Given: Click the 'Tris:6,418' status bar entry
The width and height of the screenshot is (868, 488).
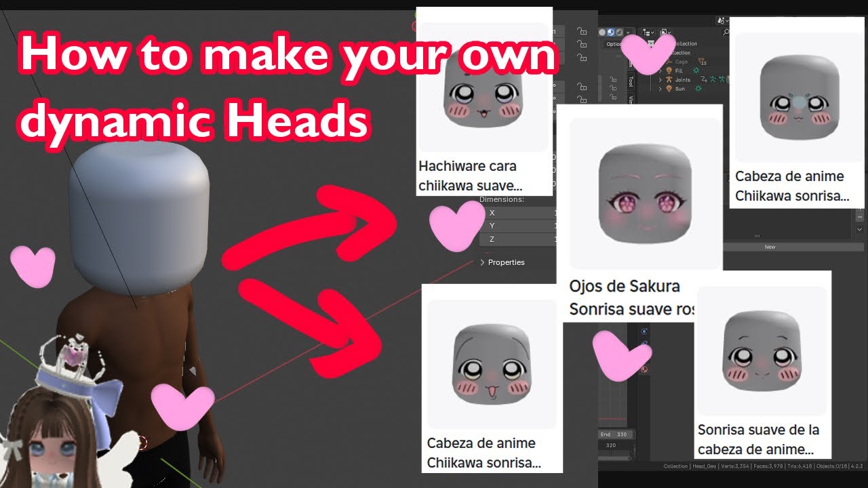Looking at the screenshot, I should point(800,466).
